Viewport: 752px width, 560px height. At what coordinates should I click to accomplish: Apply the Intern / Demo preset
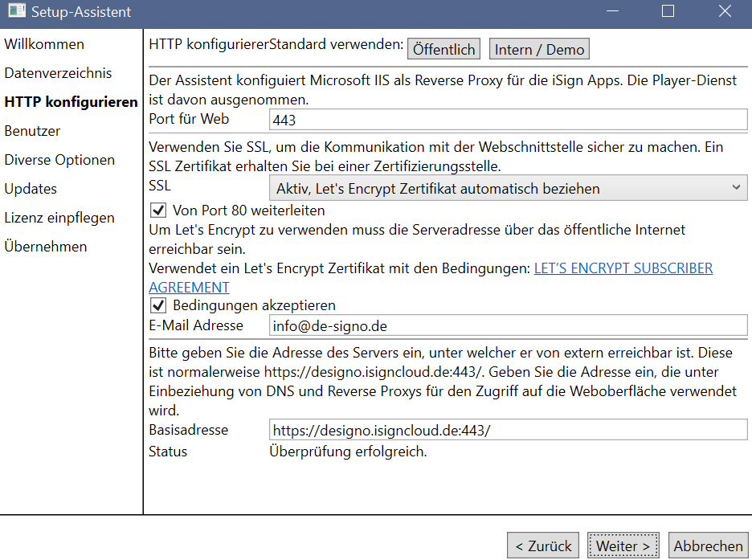click(539, 49)
